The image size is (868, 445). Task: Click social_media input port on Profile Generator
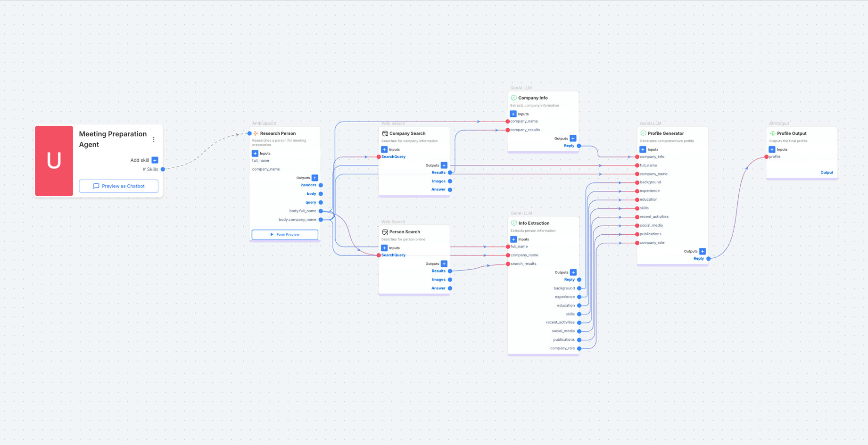637,225
